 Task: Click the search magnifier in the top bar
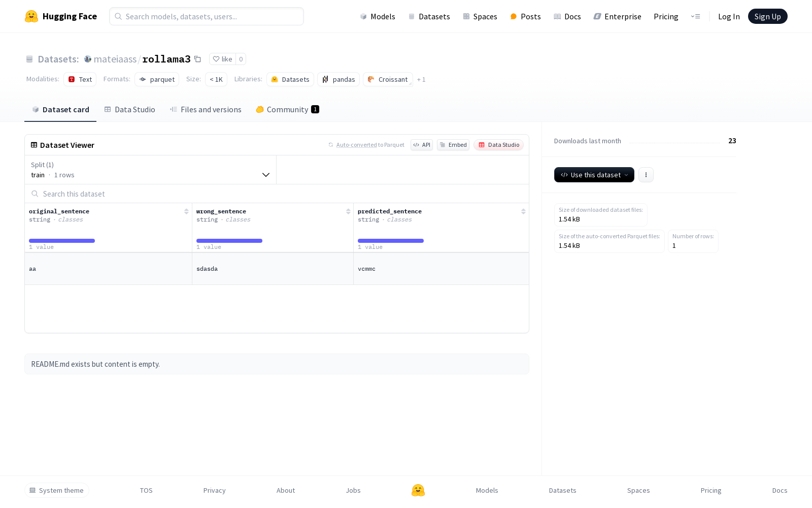118,16
